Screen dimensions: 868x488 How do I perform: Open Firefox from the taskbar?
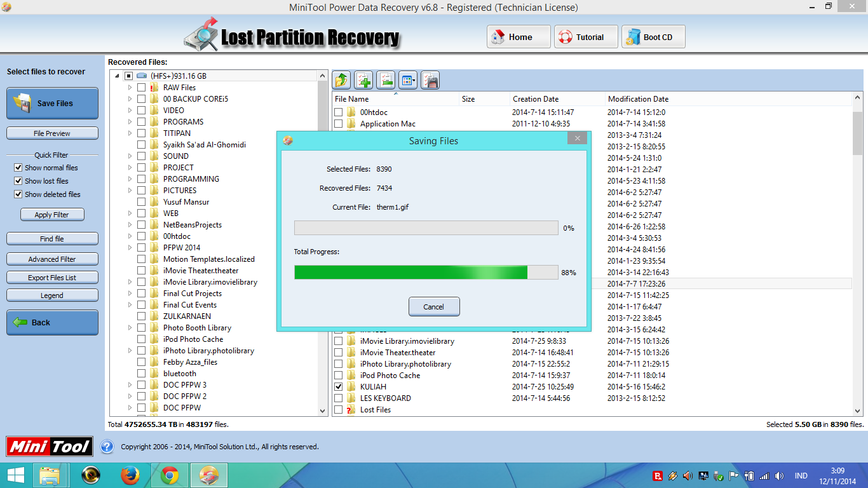tap(130, 475)
